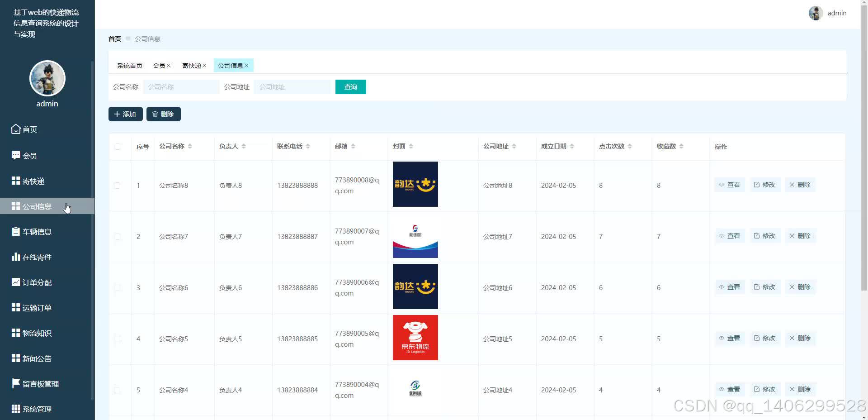Click the grid icon beside 寄快递
868x420 pixels.
tap(16, 181)
